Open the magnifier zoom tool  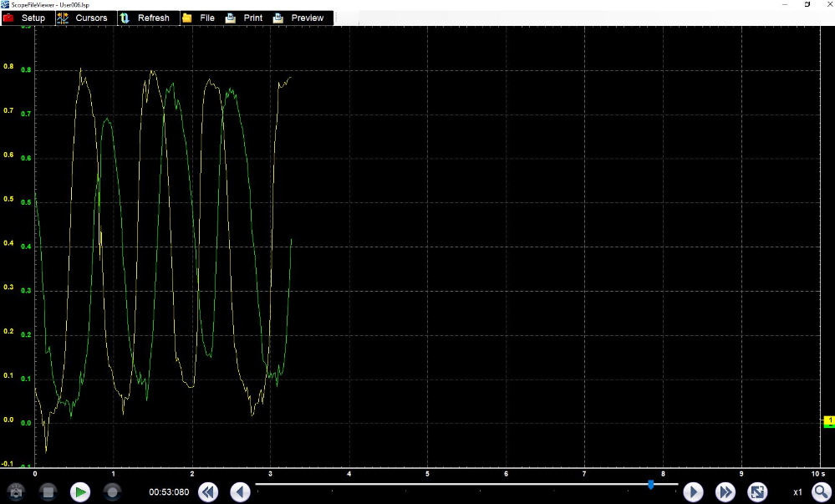(821, 492)
